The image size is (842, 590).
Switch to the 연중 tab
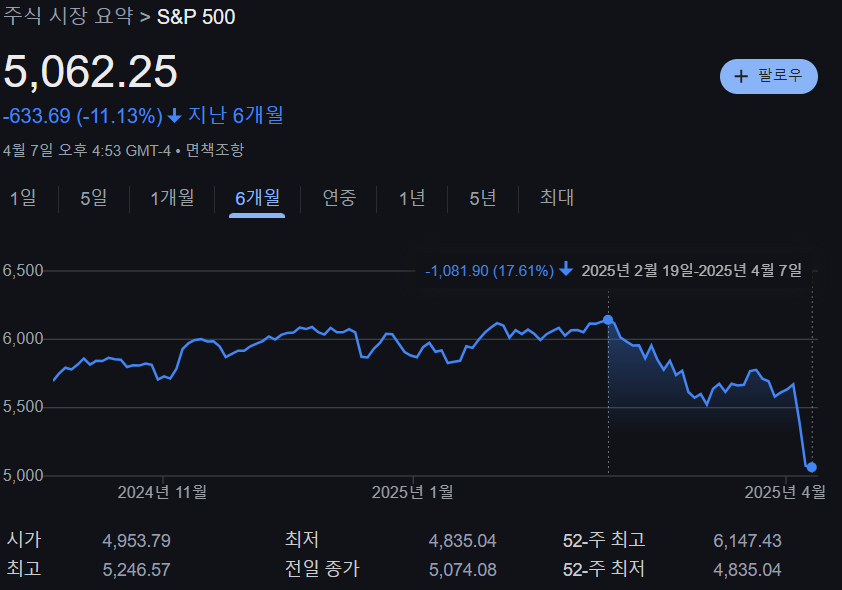pyautogui.click(x=339, y=198)
